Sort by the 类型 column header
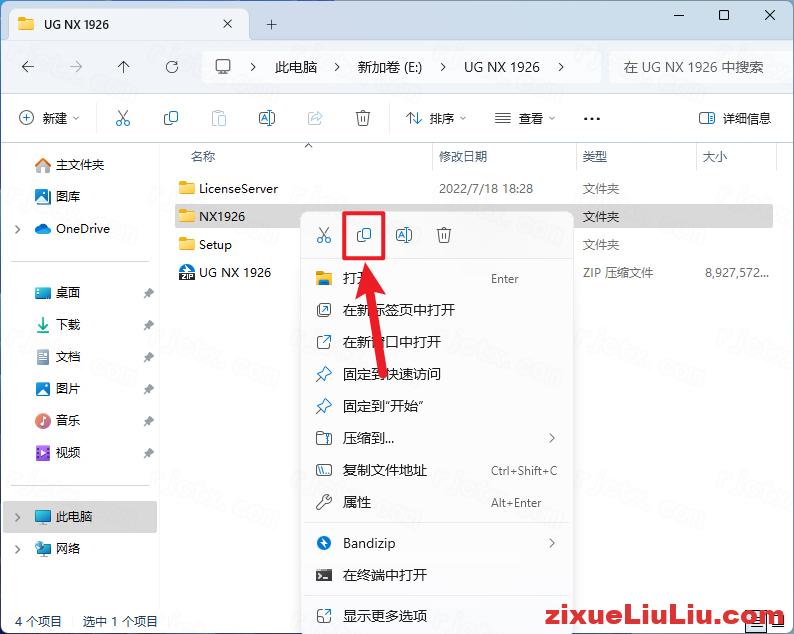 point(594,156)
